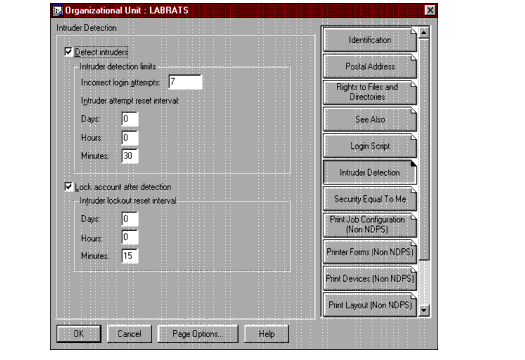This screenshot has height=360, width=525.
Task: Click the OK button
Action: 79,334
